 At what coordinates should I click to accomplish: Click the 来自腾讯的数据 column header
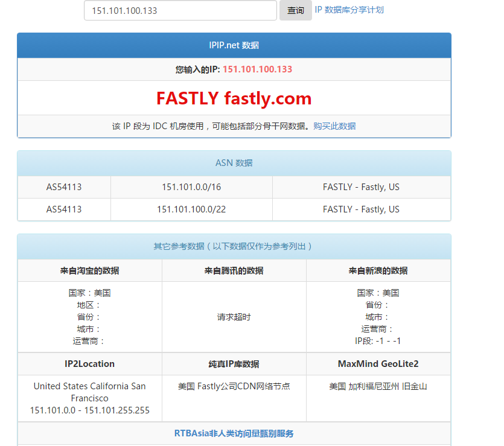[234, 270]
